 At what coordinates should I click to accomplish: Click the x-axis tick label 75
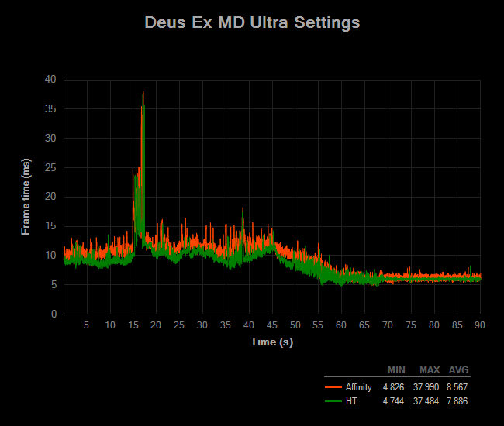411,325
